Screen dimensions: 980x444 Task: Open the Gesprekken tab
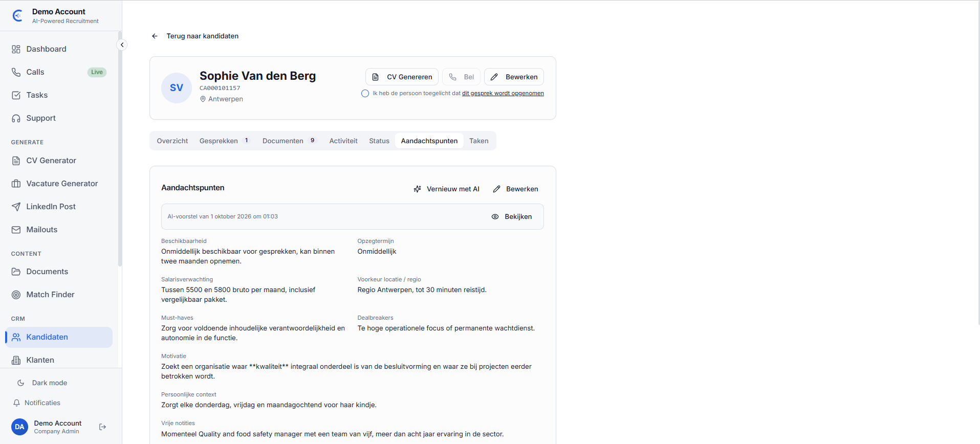pos(225,141)
